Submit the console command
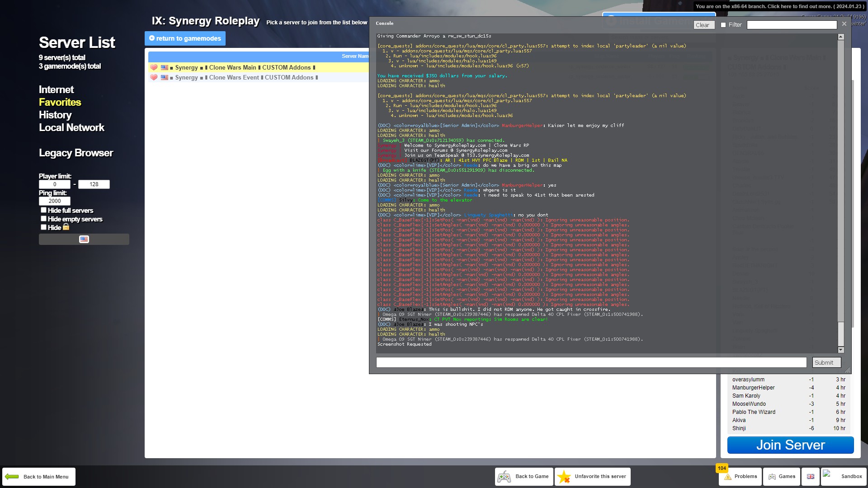868x488 pixels. pos(826,362)
